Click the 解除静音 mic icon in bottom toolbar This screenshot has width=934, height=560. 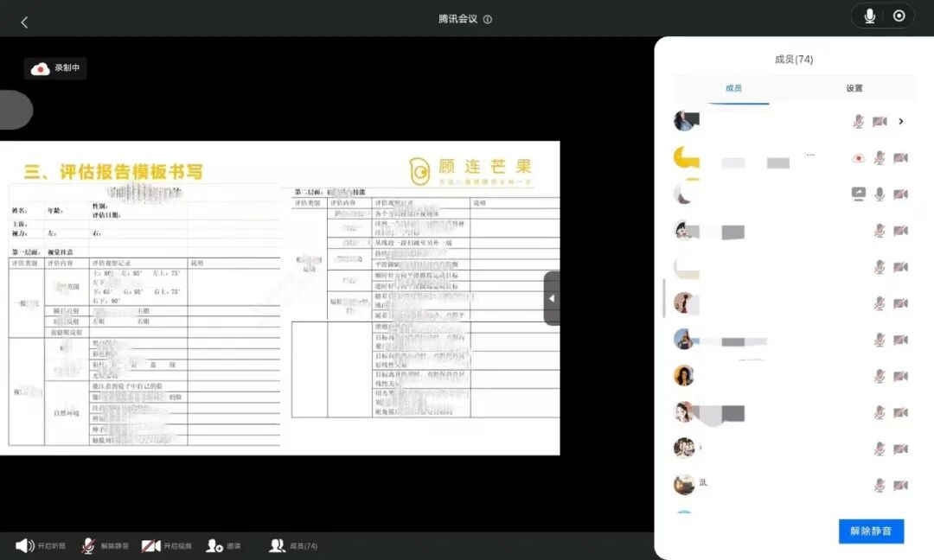(88, 545)
